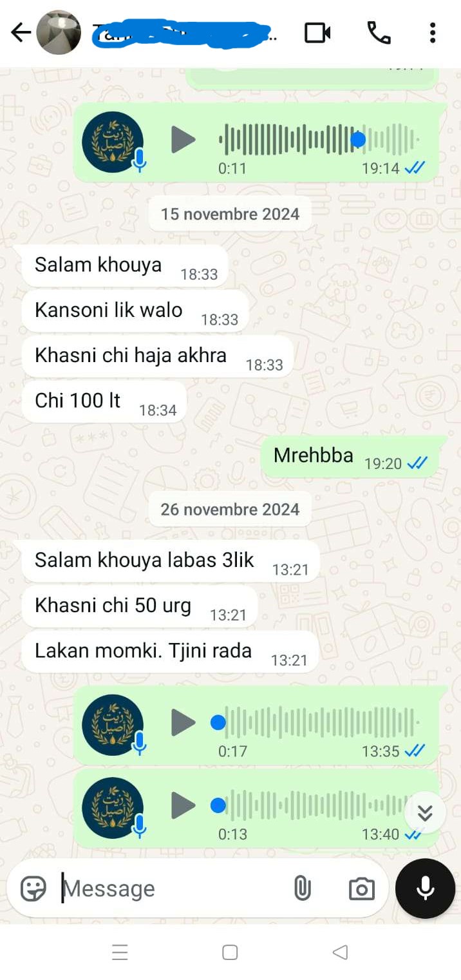The width and height of the screenshot is (461, 980).
Task: Attach a file with the paperclip icon
Action: click(x=302, y=889)
